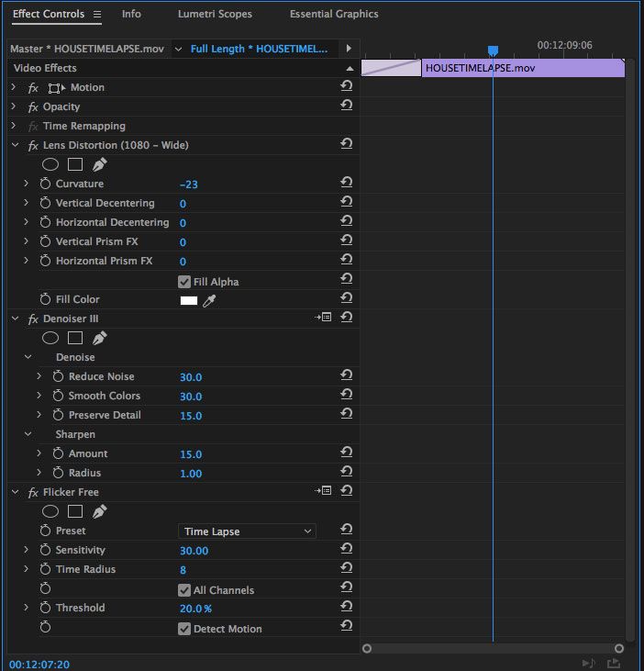Reset the Flicker Free Threshold value
The height and width of the screenshot is (671, 644).
346,608
